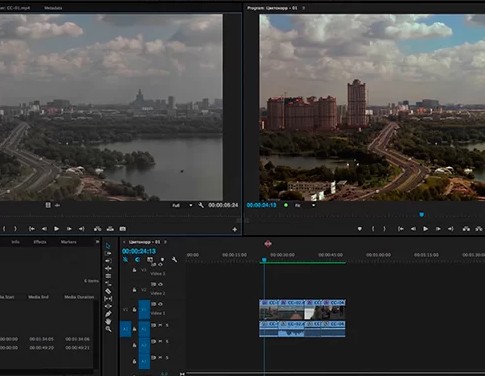The width and height of the screenshot is (485, 376).
Task: Select the Hand tool
Action: click(108, 321)
